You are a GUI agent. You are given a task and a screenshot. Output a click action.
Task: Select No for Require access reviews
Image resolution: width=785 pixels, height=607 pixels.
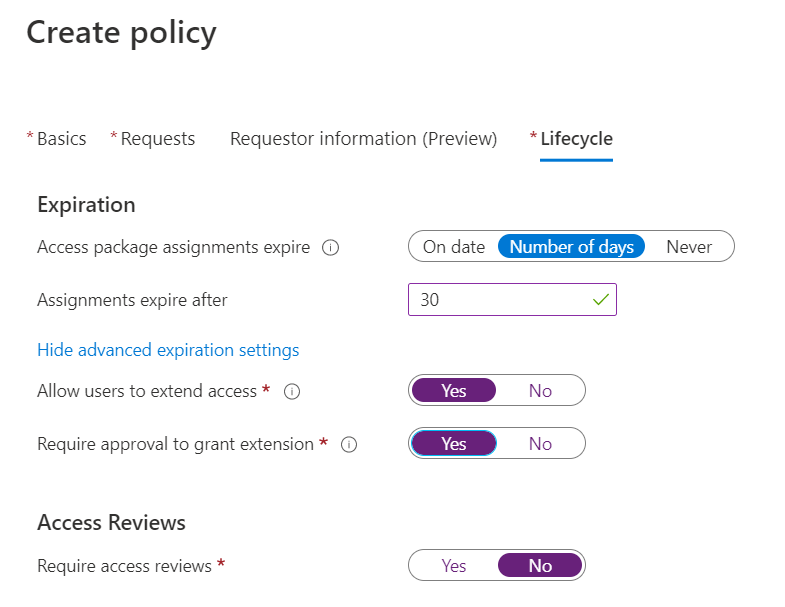click(540, 566)
